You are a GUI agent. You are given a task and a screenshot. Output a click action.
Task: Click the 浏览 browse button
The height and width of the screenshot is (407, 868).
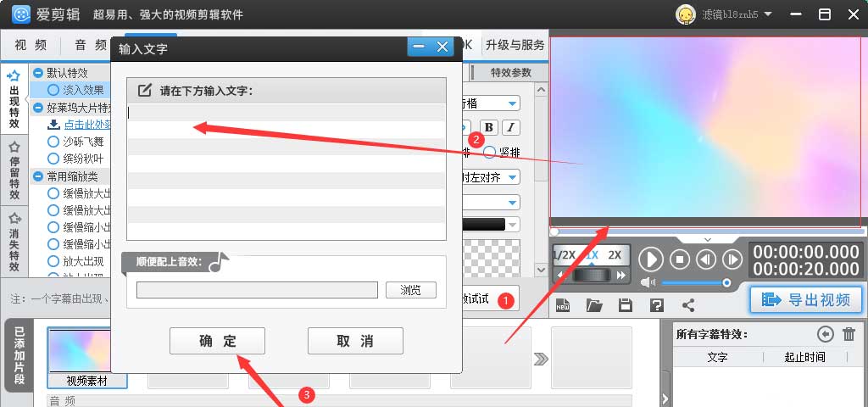[x=411, y=290]
